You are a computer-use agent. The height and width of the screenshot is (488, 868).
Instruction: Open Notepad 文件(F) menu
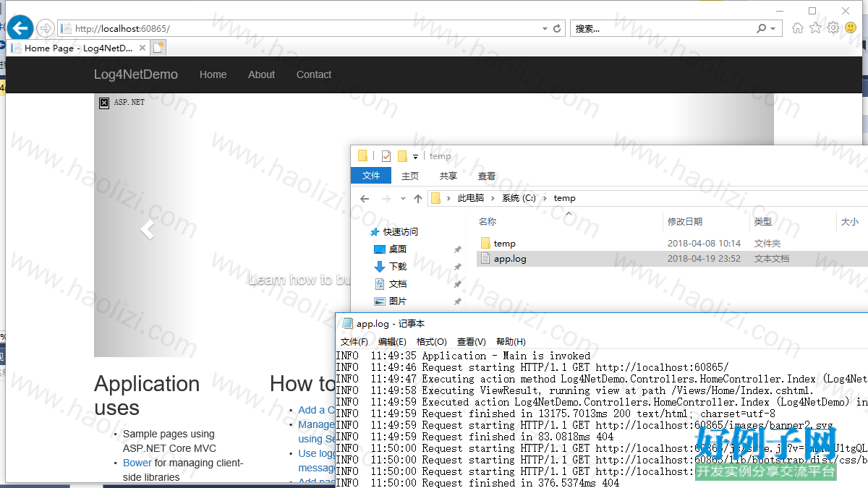pyautogui.click(x=354, y=342)
